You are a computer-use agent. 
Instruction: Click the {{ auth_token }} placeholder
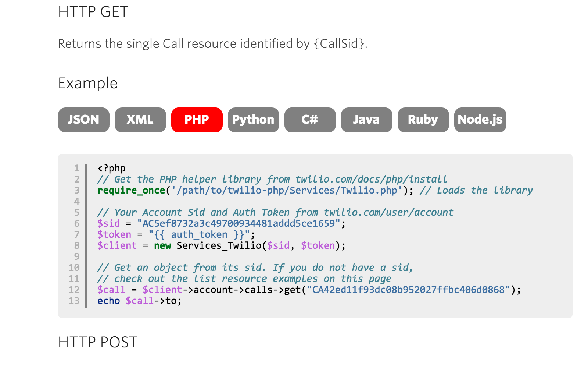coord(199,234)
